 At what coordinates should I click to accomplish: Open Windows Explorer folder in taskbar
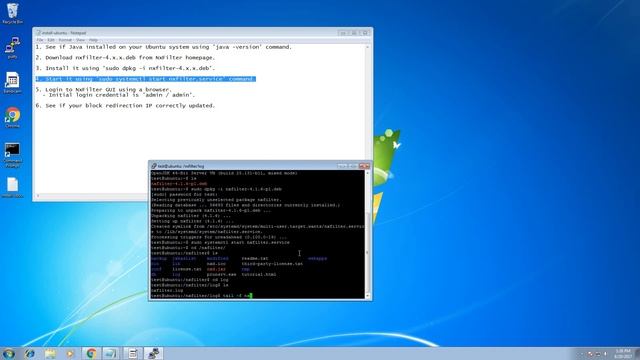[x=51, y=353]
